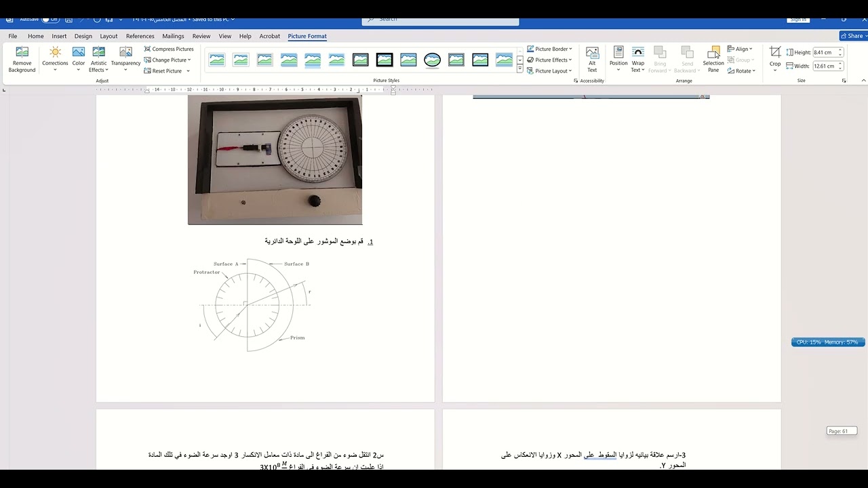Click the Search box in title bar
This screenshot has width=868, height=488.
tap(441, 20)
